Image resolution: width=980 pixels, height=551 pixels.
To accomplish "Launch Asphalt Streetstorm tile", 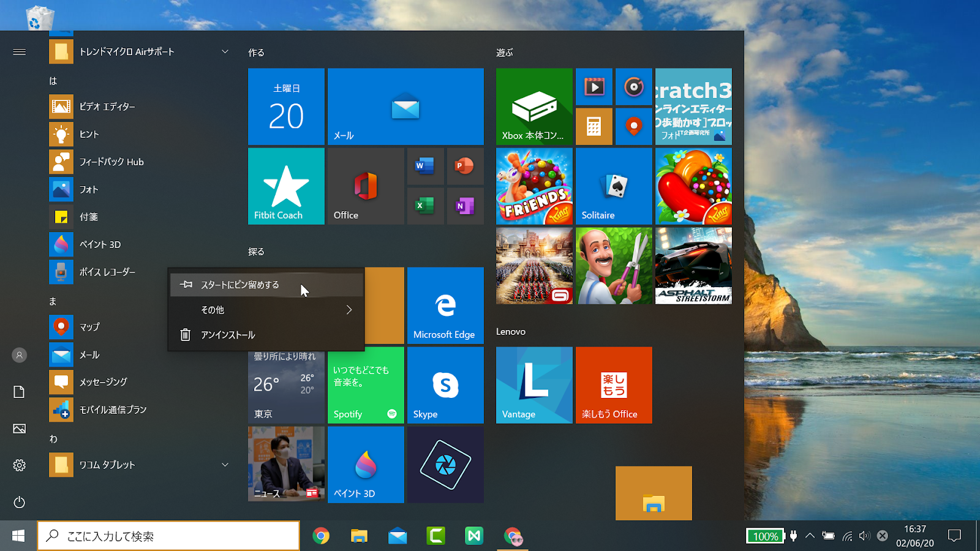I will (x=693, y=266).
